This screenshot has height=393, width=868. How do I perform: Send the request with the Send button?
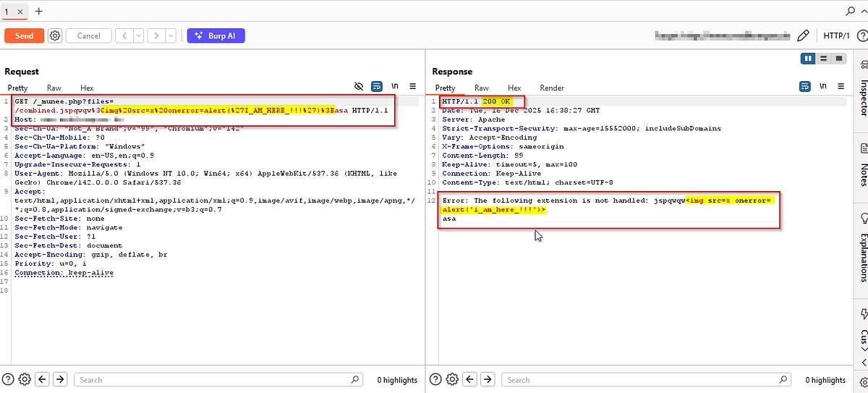coord(24,35)
